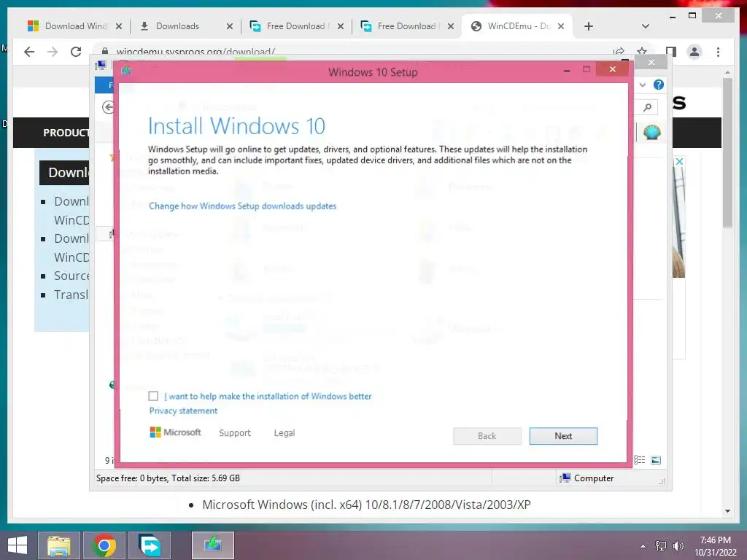
Task: Open 'Change how Windows Setup downloads updates' link
Action: coord(242,206)
